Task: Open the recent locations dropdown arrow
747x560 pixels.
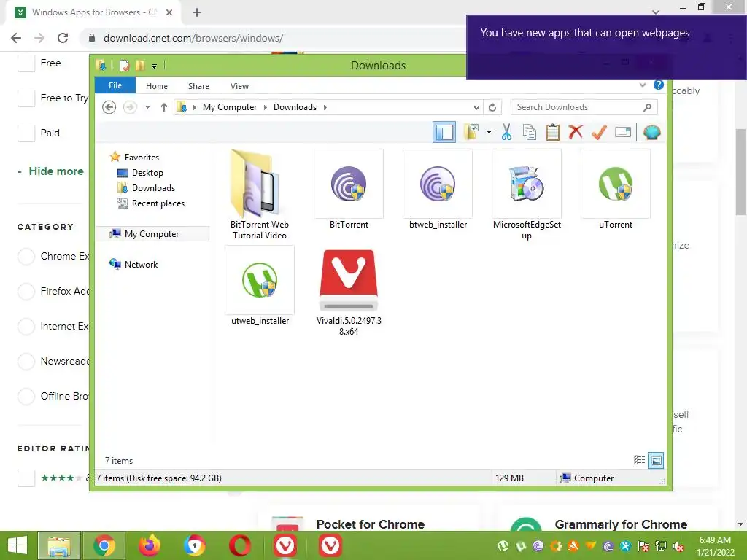Action: (147, 107)
